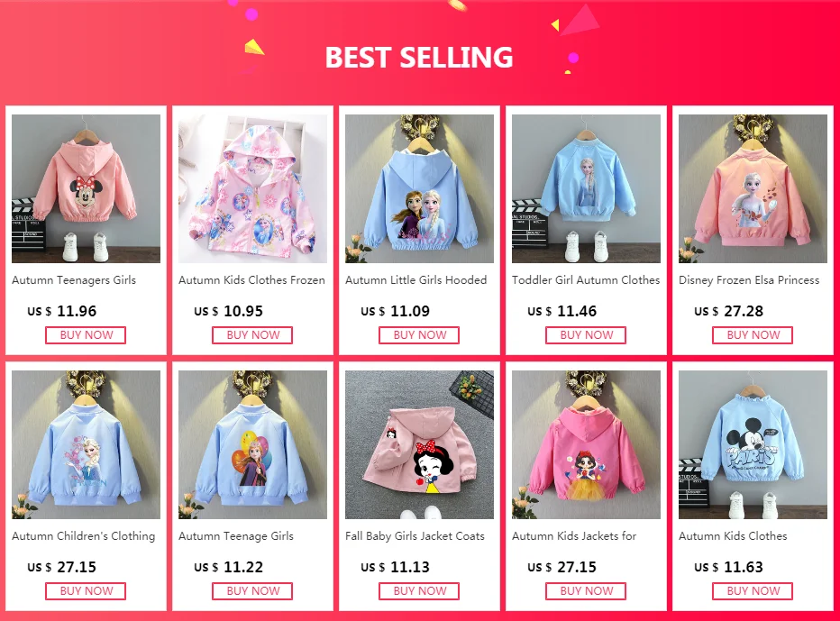The width and height of the screenshot is (840, 621).
Task: Open the blue Anna and Elsa hooded jacket image
Action: (419, 188)
